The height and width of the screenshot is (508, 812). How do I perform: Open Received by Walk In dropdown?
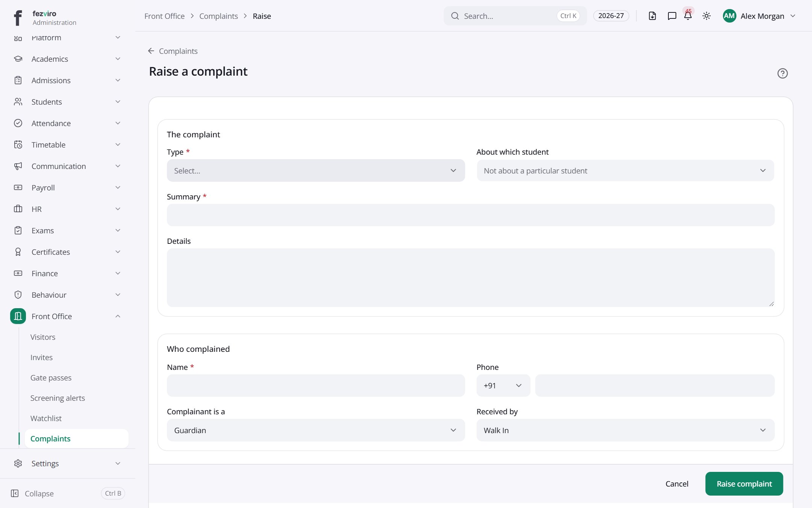[625, 430]
